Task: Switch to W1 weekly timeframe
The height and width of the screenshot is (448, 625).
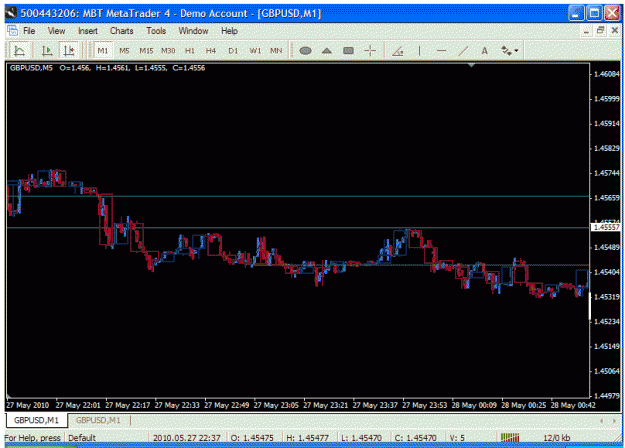Action: [x=255, y=51]
